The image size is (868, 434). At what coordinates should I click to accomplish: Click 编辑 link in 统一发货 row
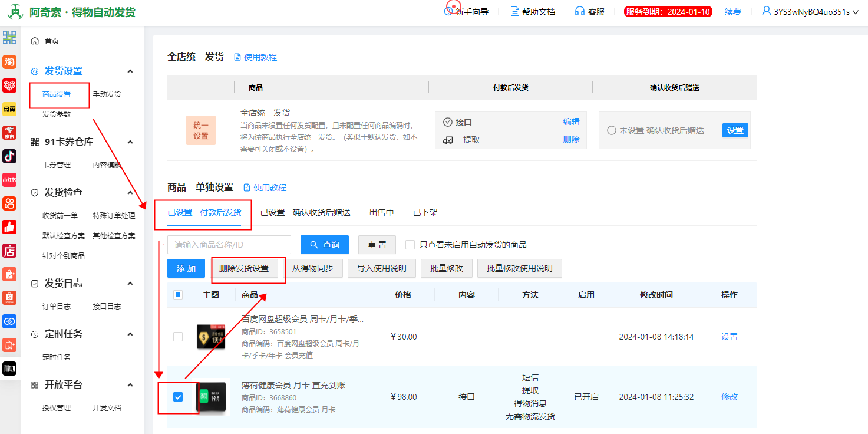click(572, 121)
